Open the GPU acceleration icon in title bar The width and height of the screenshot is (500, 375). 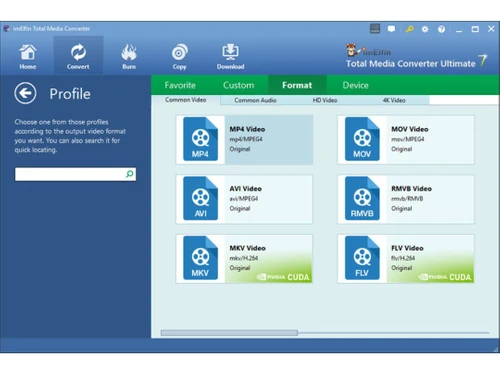[375, 29]
